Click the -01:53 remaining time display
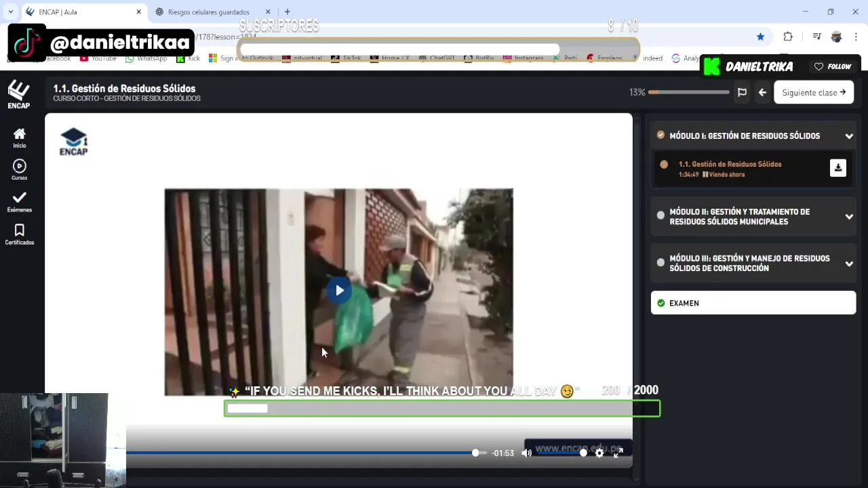The width and height of the screenshot is (868, 488). pyautogui.click(x=503, y=453)
